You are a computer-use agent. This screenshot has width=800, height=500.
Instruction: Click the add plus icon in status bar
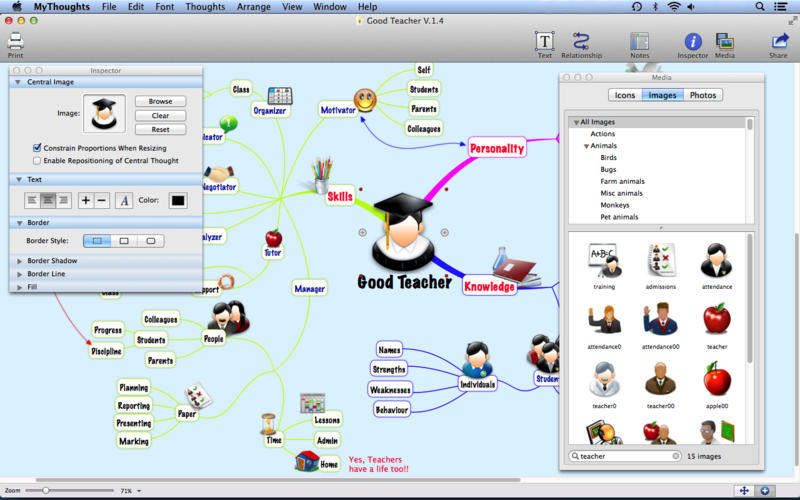point(765,490)
